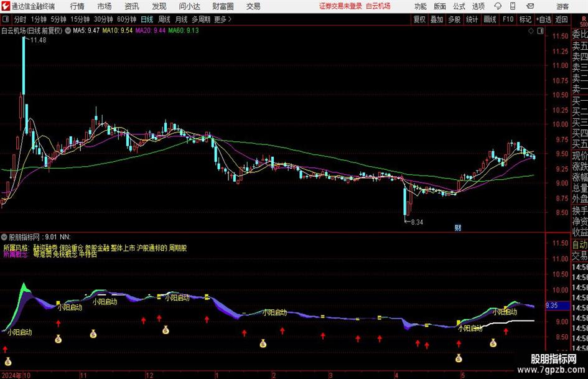Image resolution: width=588 pixels, height=379 pixels.
Task: Switch to 1分钟 period
Action: pyautogui.click(x=39, y=19)
